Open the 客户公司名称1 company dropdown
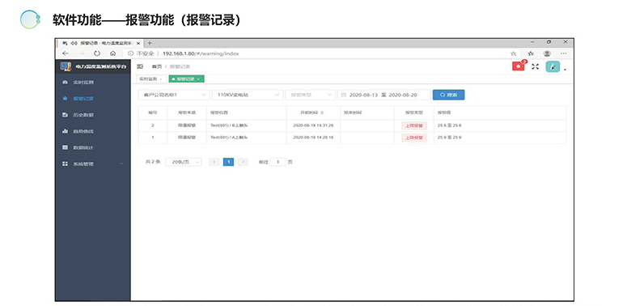This screenshot has height=306, width=644. [174, 95]
